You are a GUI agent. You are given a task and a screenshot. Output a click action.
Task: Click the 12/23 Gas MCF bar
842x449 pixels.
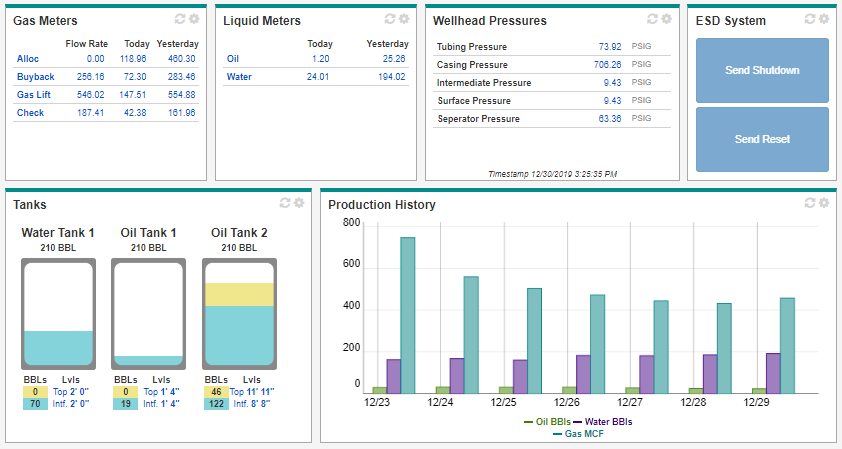(x=407, y=314)
